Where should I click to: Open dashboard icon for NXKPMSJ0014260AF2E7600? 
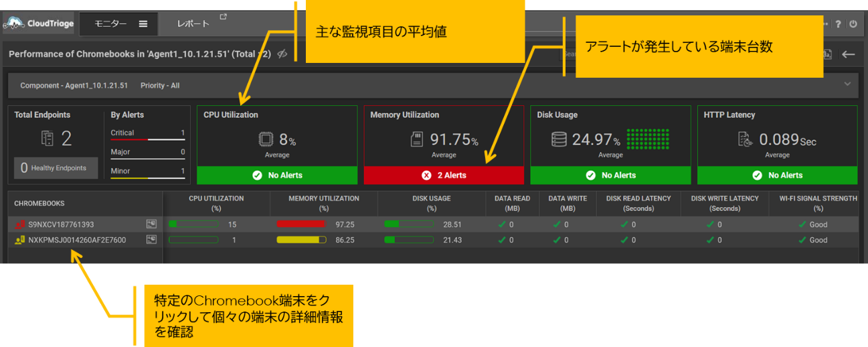coord(151,240)
